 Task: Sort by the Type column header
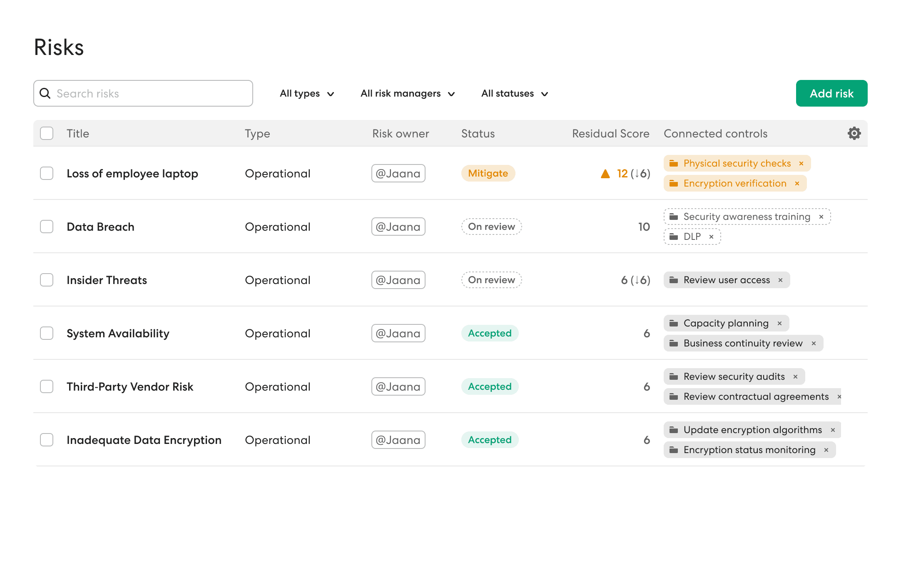tap(257, 134)
